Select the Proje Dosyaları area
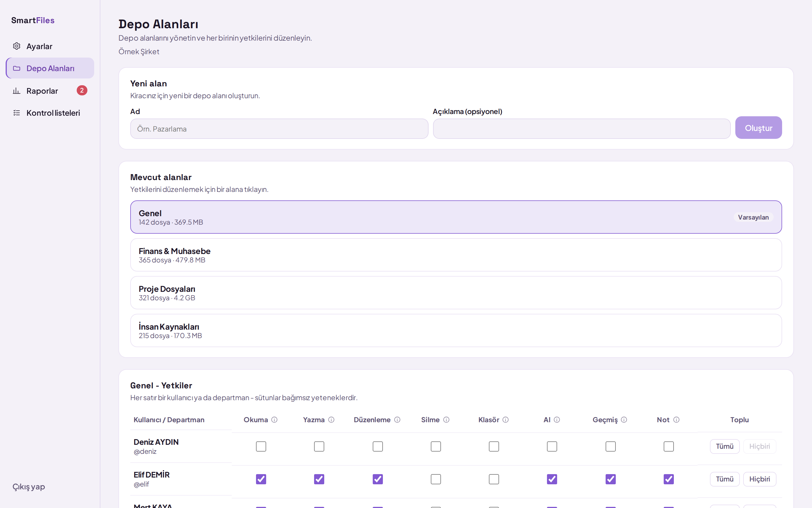812x508 pixels. (456, 293)
